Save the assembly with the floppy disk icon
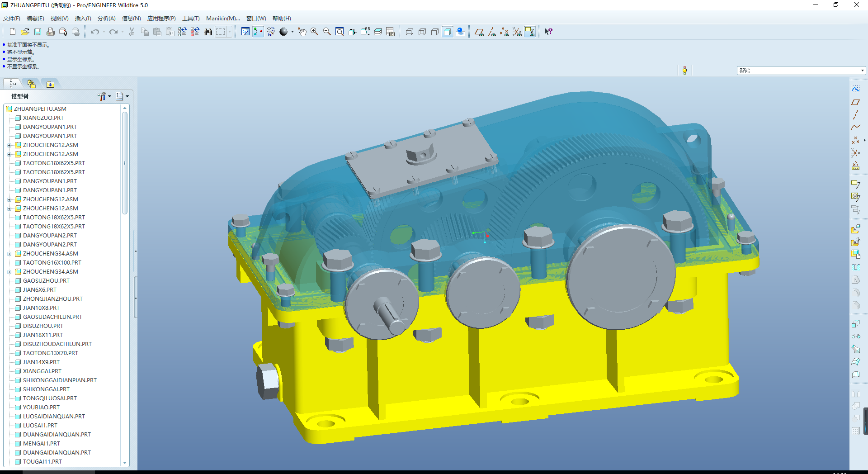Viewport: 868px width, 474px height. tap(38, 32)
